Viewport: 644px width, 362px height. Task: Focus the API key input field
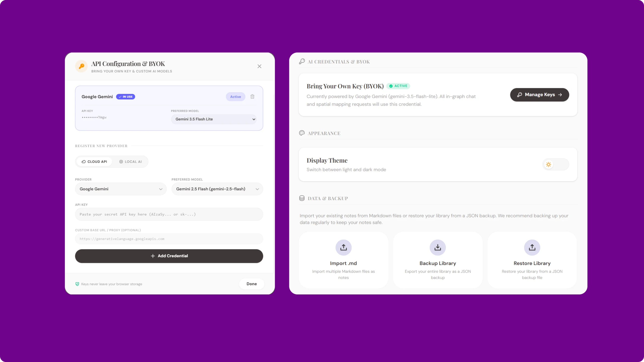tap(169, 214)
